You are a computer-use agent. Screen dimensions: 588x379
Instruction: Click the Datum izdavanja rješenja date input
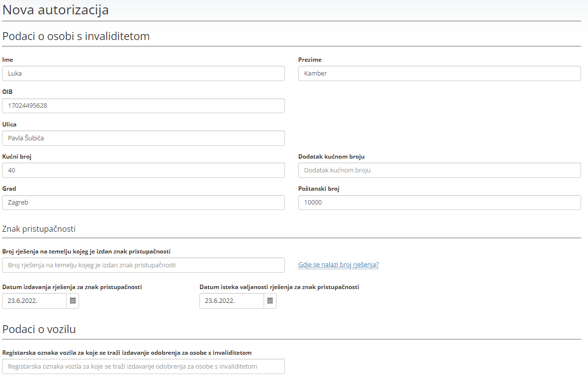click(x=35, y=301)
